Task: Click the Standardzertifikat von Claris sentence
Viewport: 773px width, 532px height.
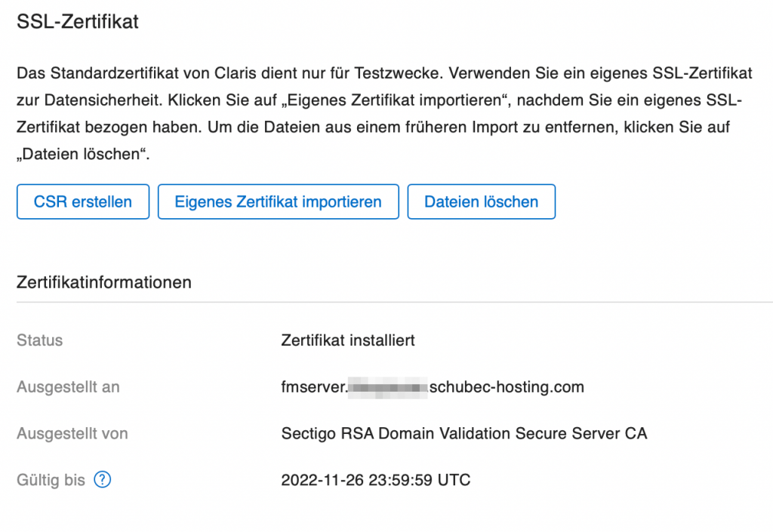Action: coord(229,73)
